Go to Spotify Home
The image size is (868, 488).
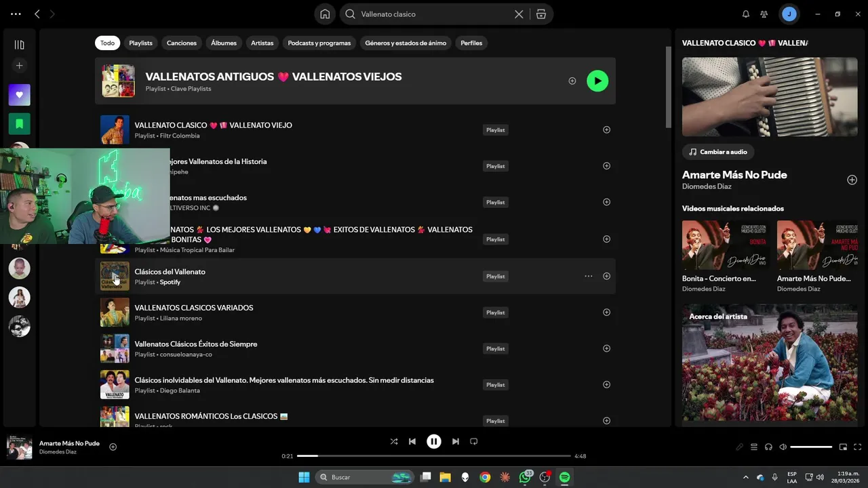click(325, 14)
